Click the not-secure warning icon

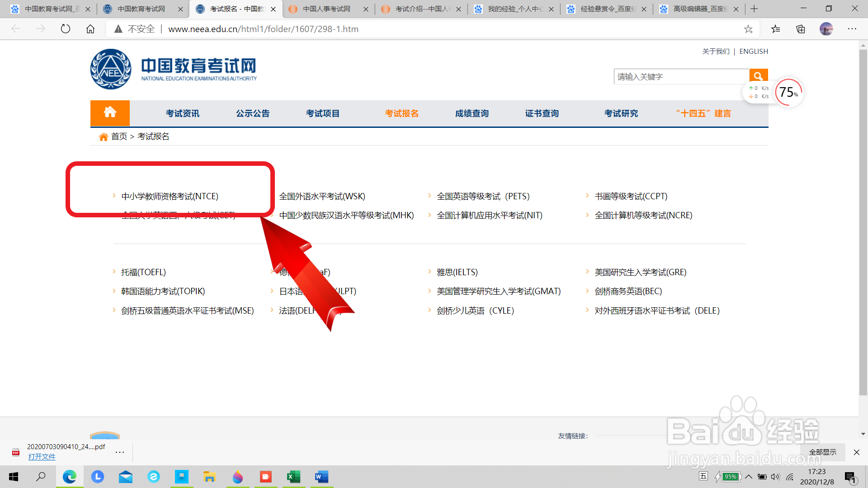pyautogui.click(x=118, y=29)
